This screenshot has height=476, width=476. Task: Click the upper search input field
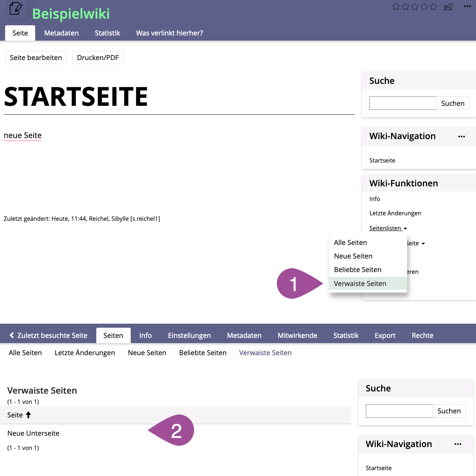[403, 103]
